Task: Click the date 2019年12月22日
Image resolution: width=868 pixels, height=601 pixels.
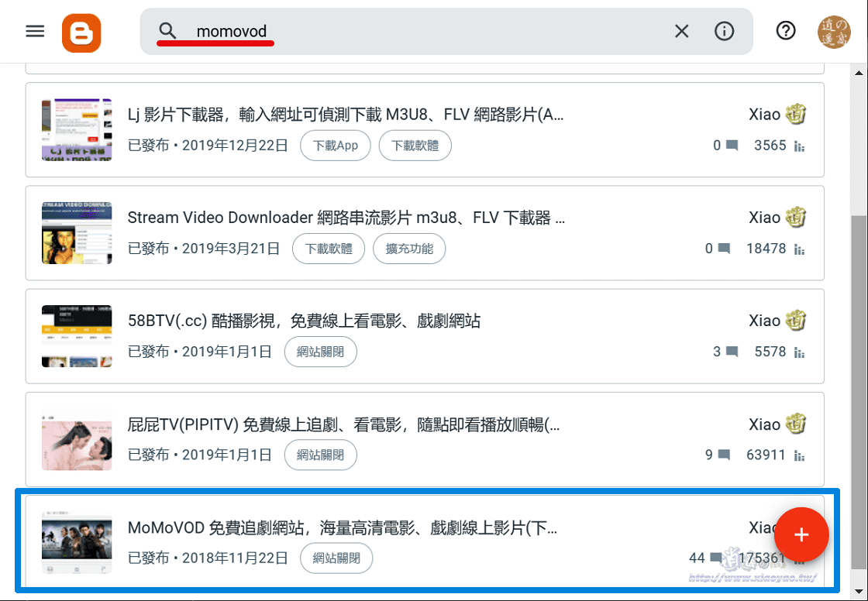Action: pos(236,146)
